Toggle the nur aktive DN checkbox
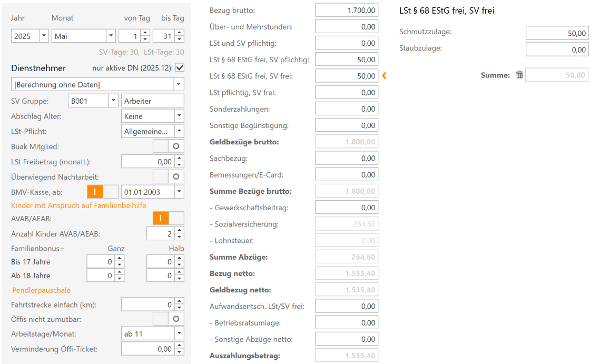 pos(180,68)
